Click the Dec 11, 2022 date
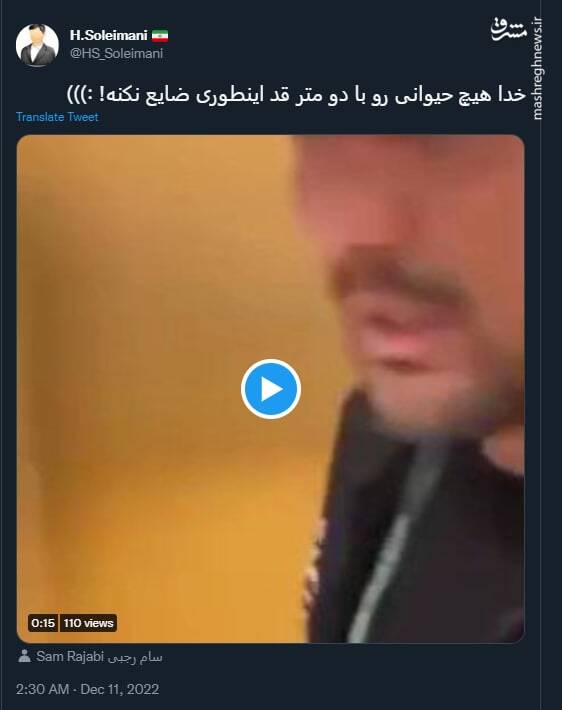The width and height of the screenshot is (562, 710). pyautogui.click(x=120, y=689)
